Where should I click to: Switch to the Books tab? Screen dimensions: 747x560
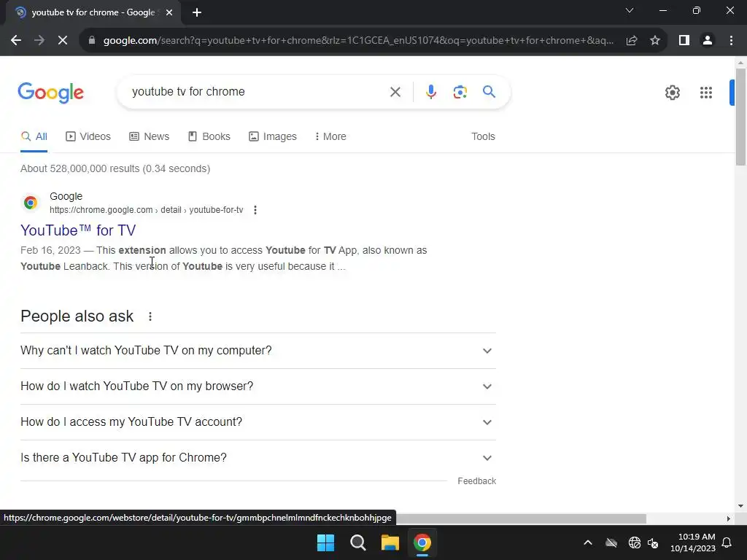coord(209,136)
